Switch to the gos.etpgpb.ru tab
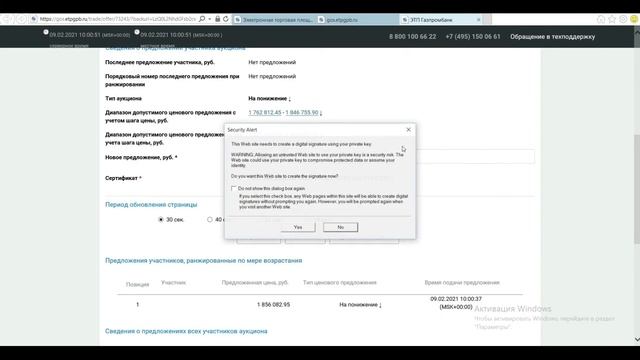Image resolution: width=640 pixels, height=360 pixels. (358, 20)
